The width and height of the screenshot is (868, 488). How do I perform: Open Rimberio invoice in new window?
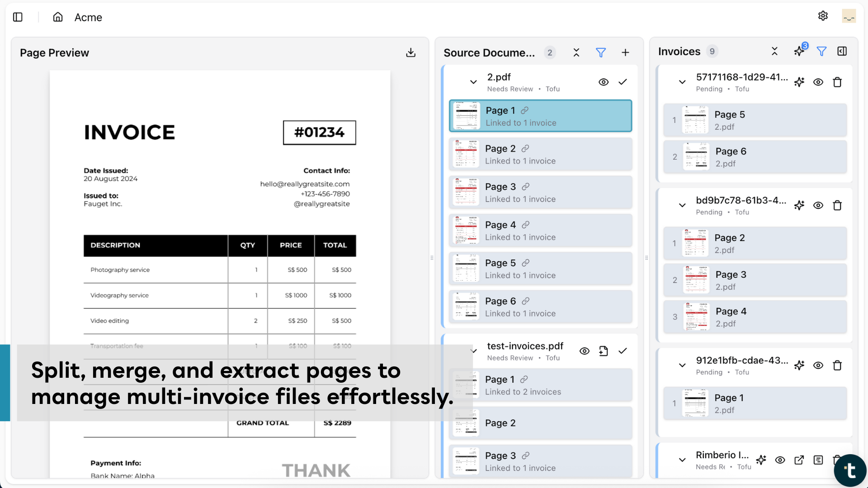pyautogui.click(x=799, y=460)
